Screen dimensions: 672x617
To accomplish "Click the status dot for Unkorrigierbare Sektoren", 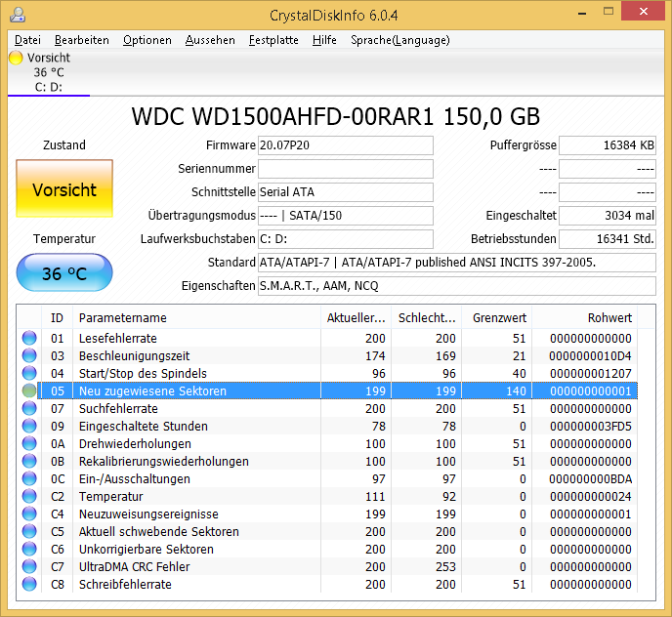I will coord(29,549).
